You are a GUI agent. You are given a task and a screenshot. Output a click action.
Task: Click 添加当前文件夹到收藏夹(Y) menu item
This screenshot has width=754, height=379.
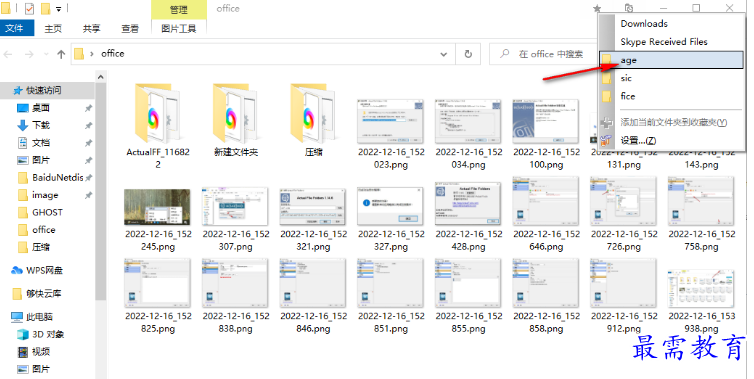[671, 123]
